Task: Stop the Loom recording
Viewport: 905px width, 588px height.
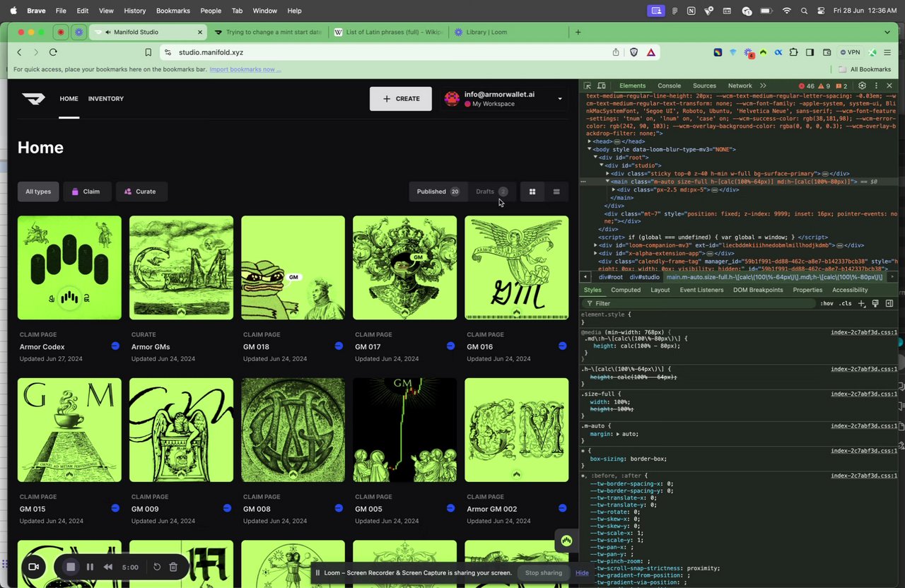Action: pyautogui.click(x=71, y=567)
